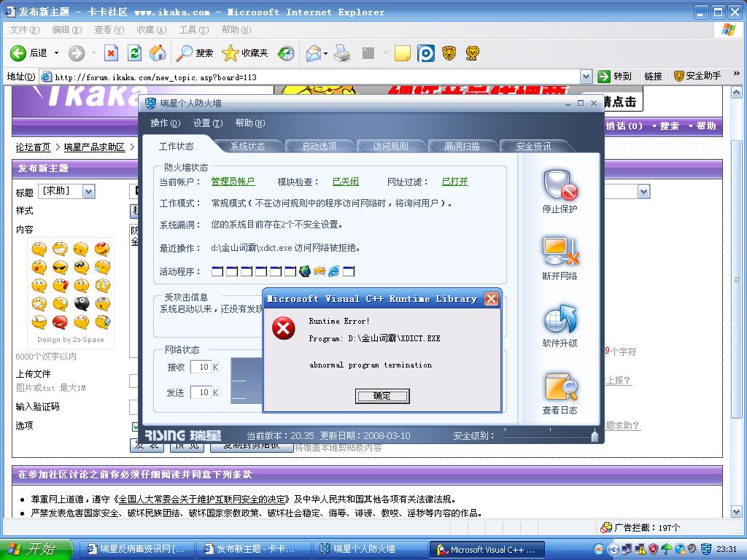Click the 安全助手 toolbar button
The width and height of the screenshot is (747, 560).
click(x=697, y=76)
